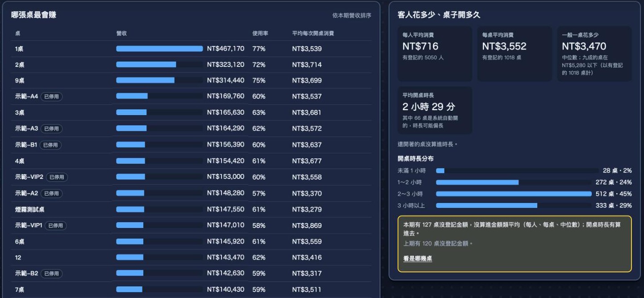Screen dimensions: 644x298
Task: Click the 示範-A4 table name
Action: (x=26, y=96)
